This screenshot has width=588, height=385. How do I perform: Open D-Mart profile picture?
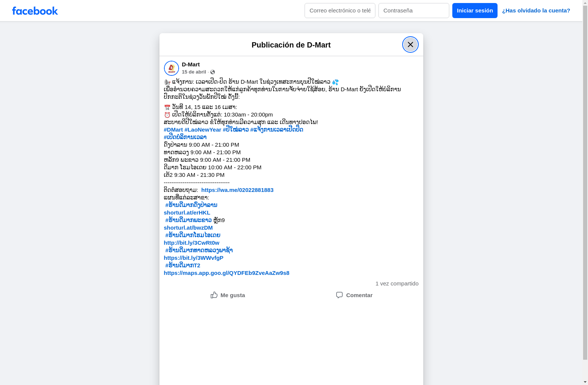tap(171, 68)
